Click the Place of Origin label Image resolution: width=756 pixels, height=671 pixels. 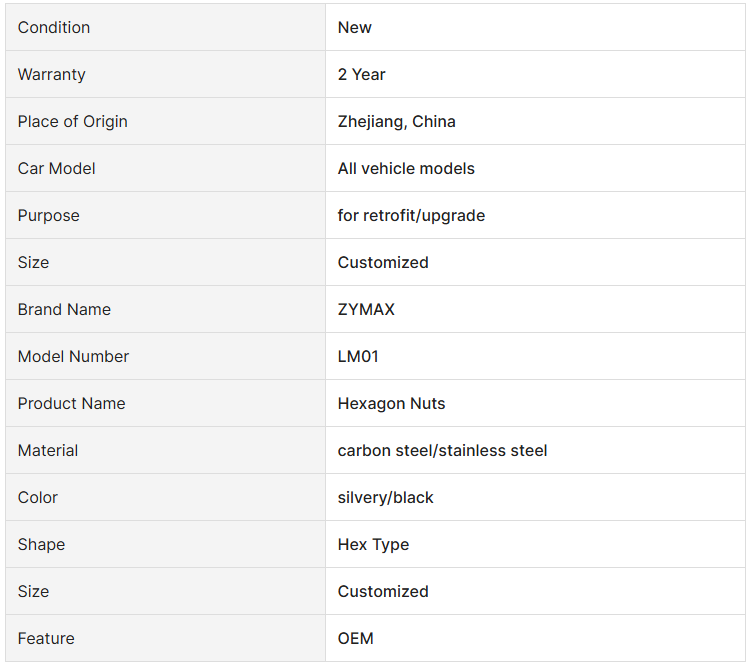pos(73,121)
